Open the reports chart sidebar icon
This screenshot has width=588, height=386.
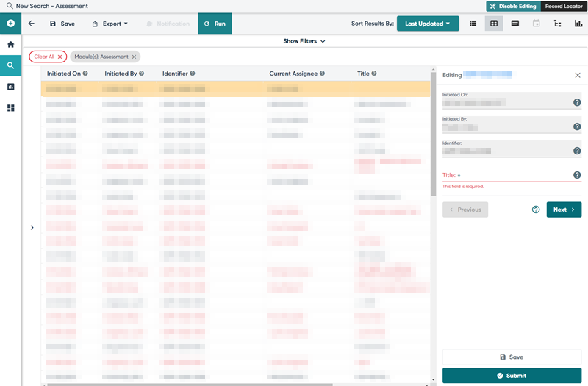point(10,87)
